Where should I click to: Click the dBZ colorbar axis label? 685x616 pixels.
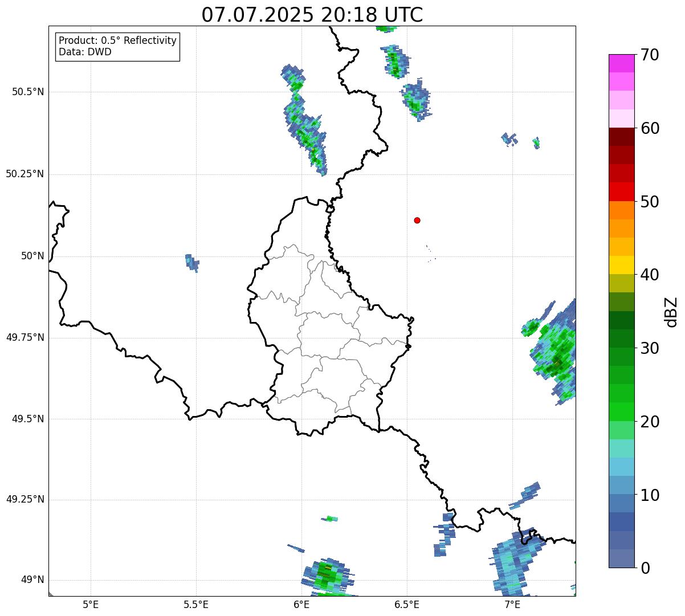coord(671,311)
